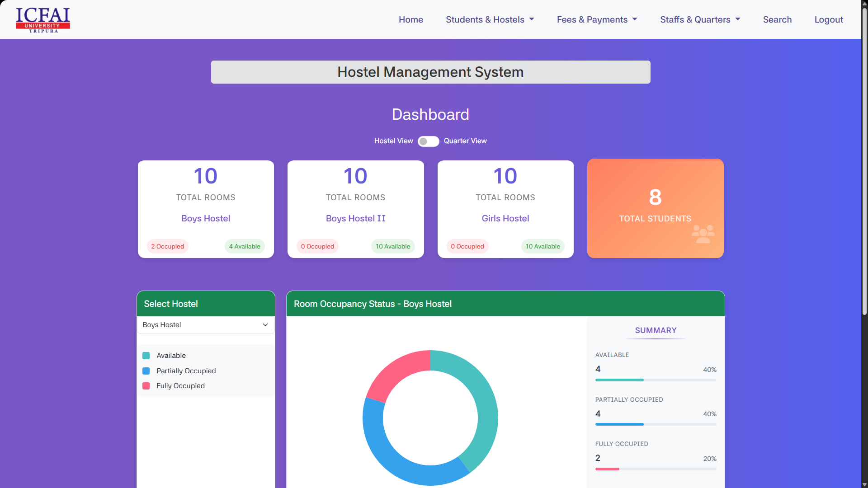Click the Partially Occupied blue legend square
The width and height of the screenshot is (868, 488).
coord(146,371)
